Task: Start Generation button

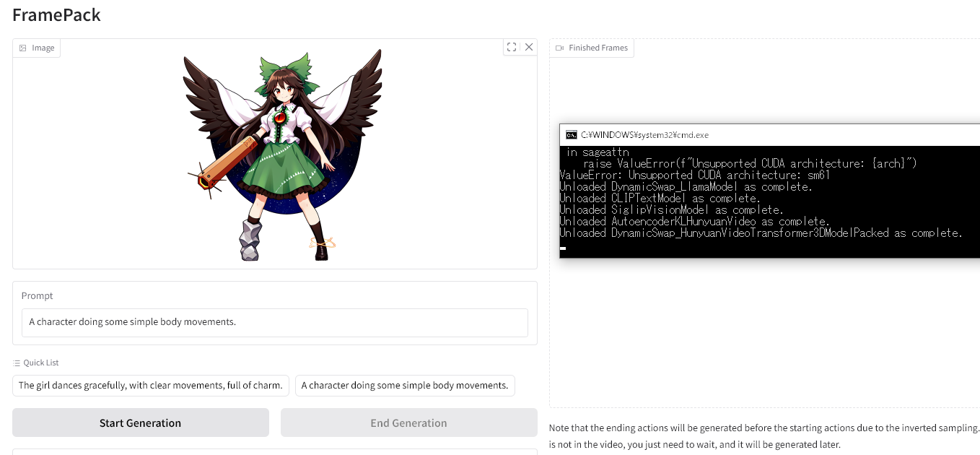Action: tap(141, 422)
